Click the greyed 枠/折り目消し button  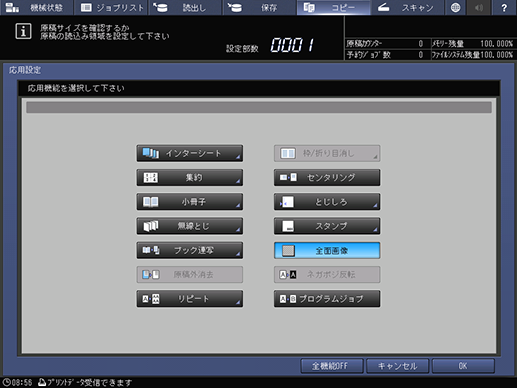pos(327,153)
